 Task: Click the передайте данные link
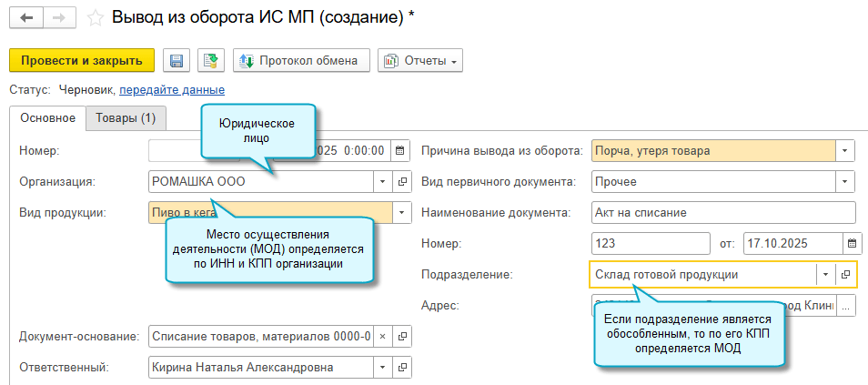point(172,90)
